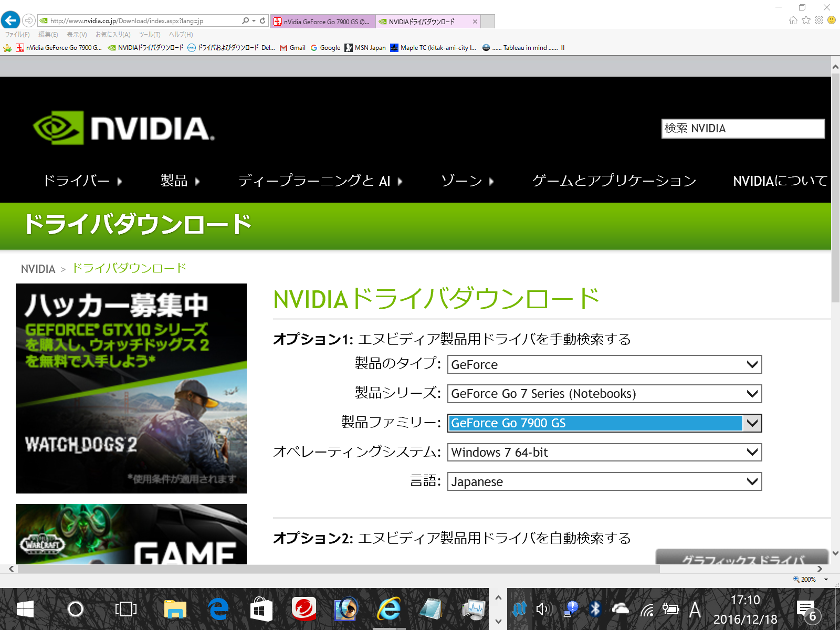840x630 pixels.
Task: Refresh the page with reload icon
Action: tap(262, 21)
